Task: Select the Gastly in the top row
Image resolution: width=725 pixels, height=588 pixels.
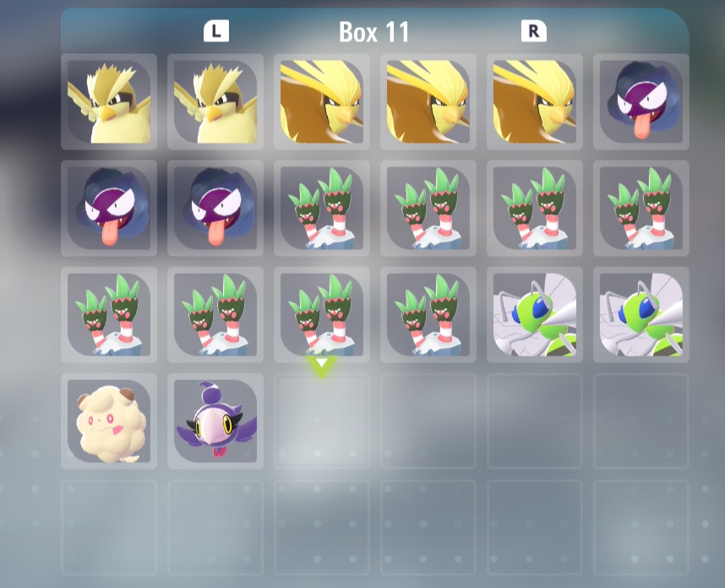Action: pos(641,101)
